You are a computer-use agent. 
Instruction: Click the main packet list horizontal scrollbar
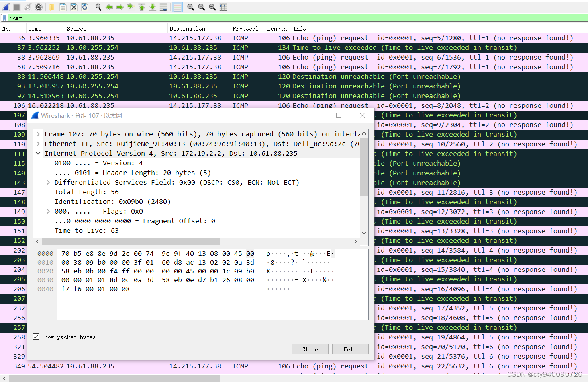[x=114, y=378]
